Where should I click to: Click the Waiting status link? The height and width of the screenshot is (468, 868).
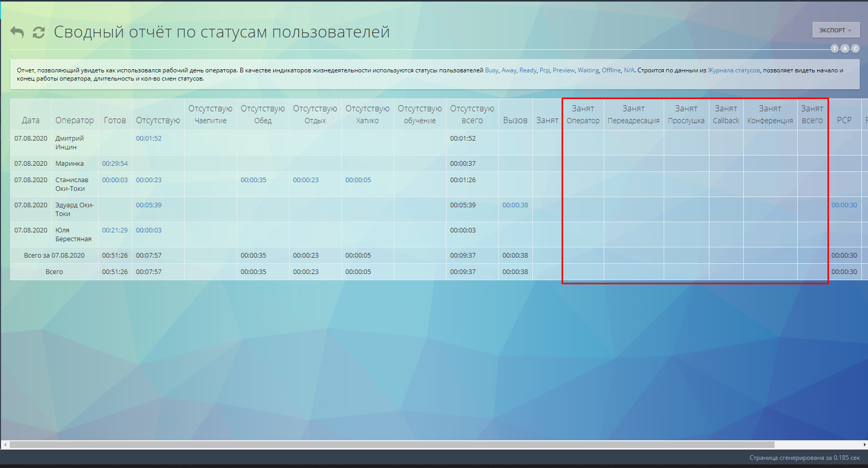coord(588,70)
